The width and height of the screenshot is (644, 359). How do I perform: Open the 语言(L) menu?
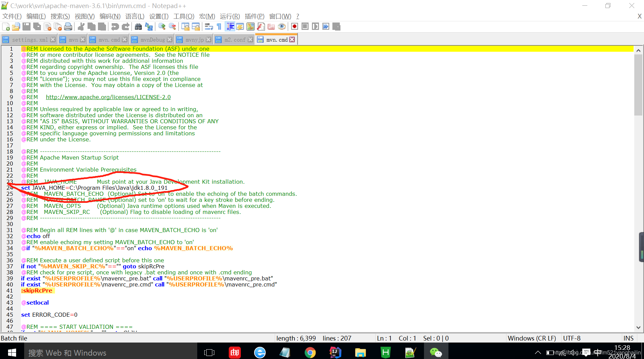pyautogui.click(x=135, y=16)
